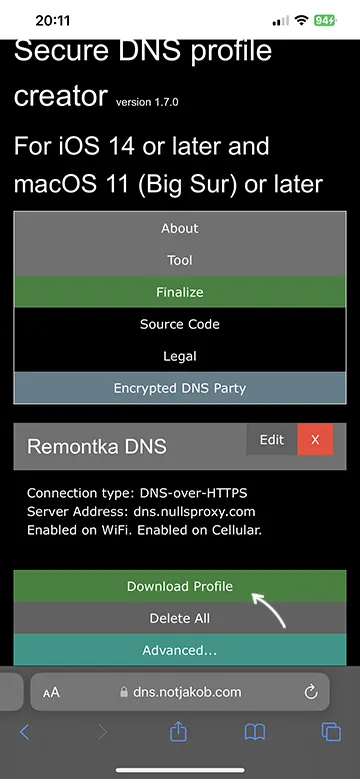Select the 'Connection type: DNS-over-HTTPS' line
Image resolution: width=360 pixels, height=779 pixels.
pyautogui.click(x=137, y=493)
